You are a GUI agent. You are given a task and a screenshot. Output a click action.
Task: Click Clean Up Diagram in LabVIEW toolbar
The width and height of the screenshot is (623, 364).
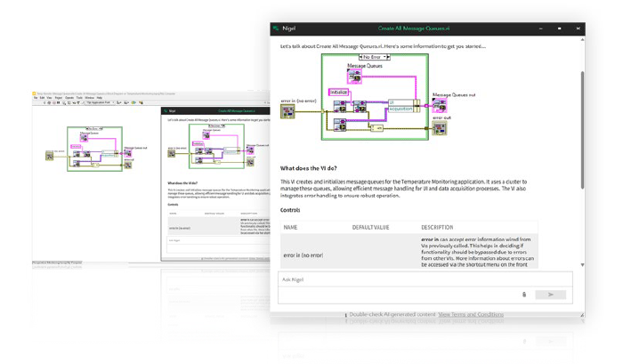[141, 103]
